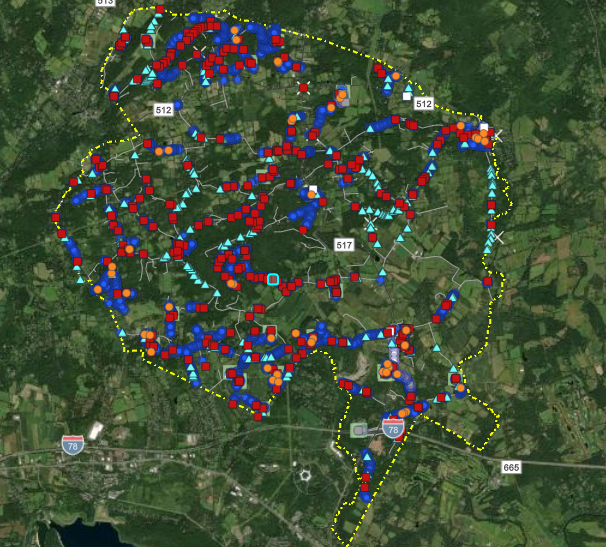606x547 pixels.
Task: Click the westernmost Interstate 78 shield
Action: coord(72,442)
